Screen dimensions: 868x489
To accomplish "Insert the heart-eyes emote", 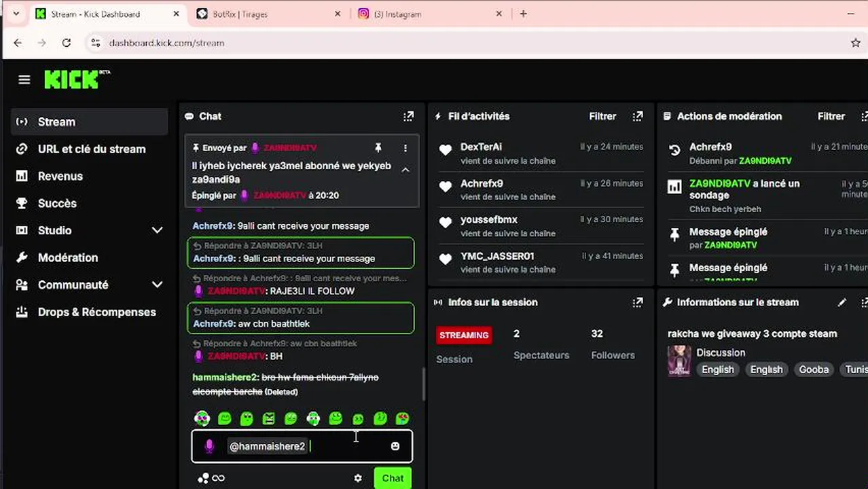I will point(403,418).
